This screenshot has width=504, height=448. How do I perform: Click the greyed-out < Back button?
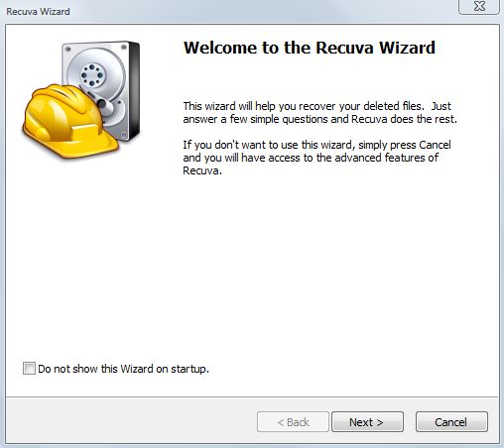pos(293,422)
